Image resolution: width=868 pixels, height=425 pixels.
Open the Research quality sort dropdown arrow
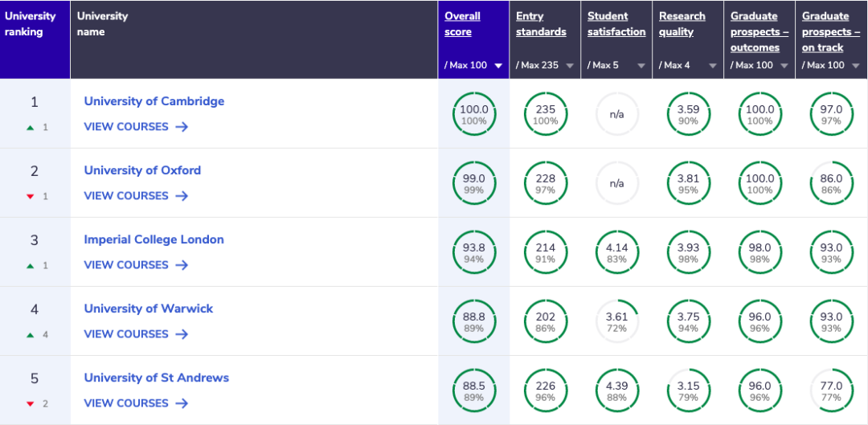713,66
